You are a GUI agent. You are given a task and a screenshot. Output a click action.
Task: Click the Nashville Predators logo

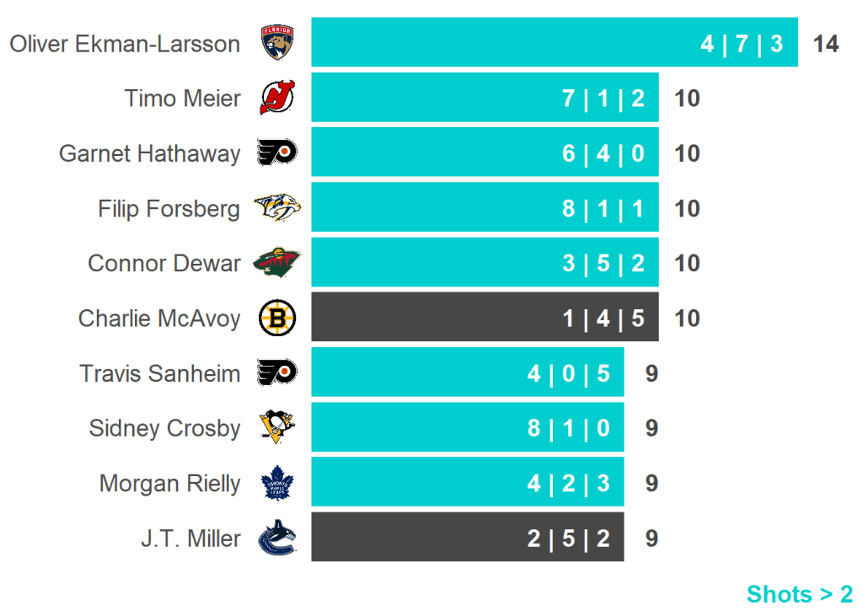tap(276, 208)
